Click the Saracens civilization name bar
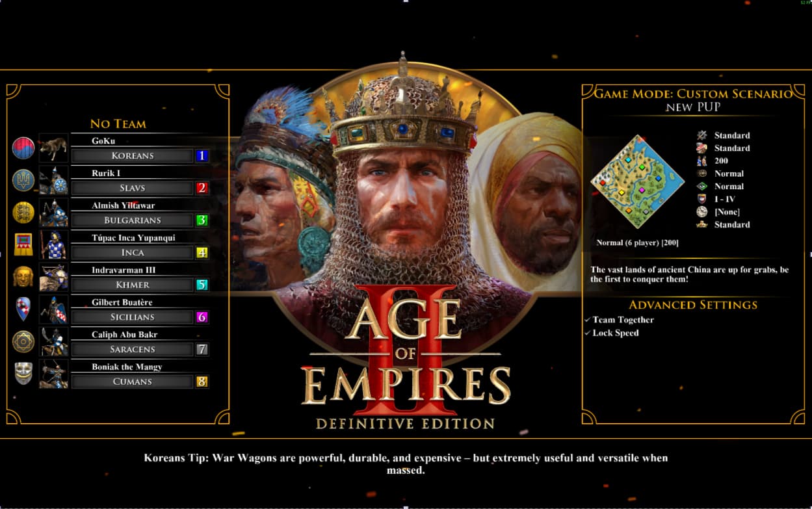Image resolution: width=812 pixels, height=509 pixels. click(132, 350)
